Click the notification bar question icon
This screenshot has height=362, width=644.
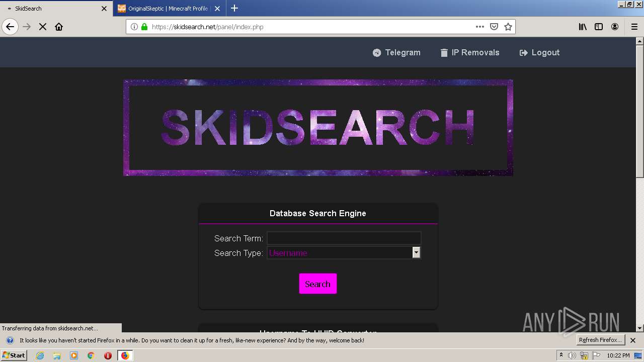[x=10, y=340]
